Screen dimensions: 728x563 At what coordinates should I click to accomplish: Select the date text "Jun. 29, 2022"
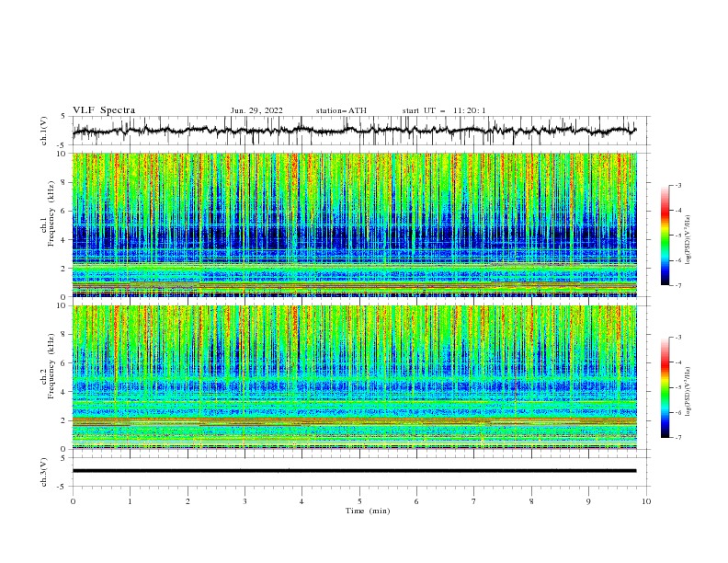click(x=256, y=110)
